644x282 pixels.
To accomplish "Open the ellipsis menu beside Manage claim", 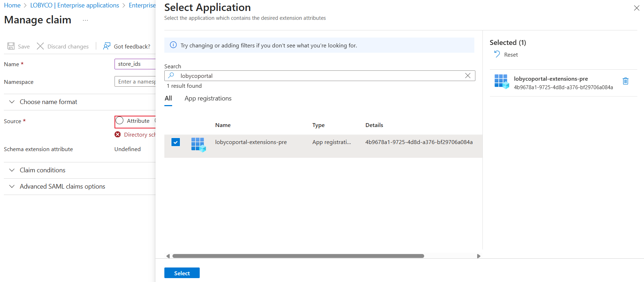I will coord(85,20).
